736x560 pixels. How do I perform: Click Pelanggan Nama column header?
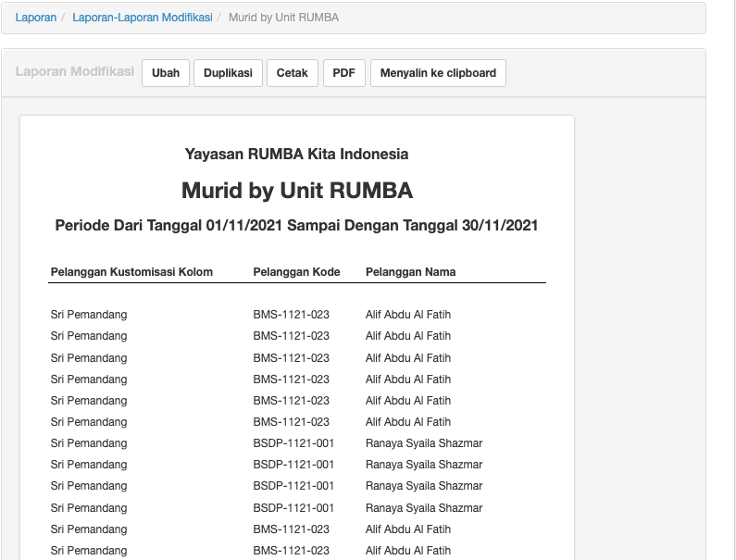[x=411, y=272]
